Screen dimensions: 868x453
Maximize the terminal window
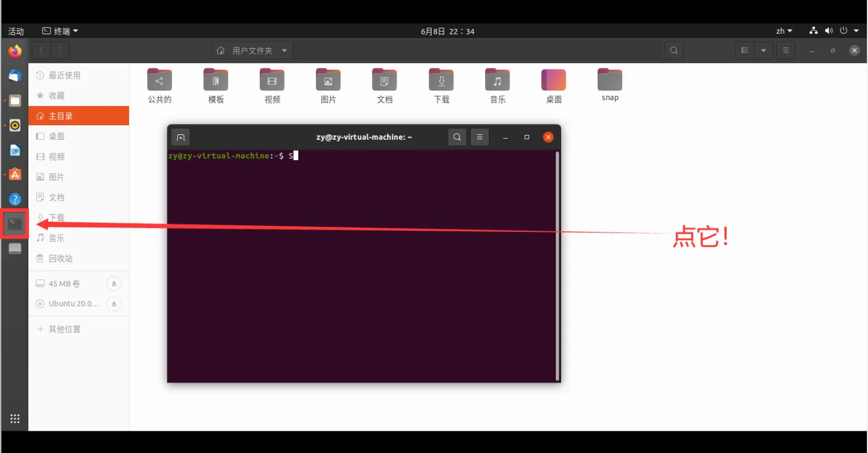coord(527,137)
